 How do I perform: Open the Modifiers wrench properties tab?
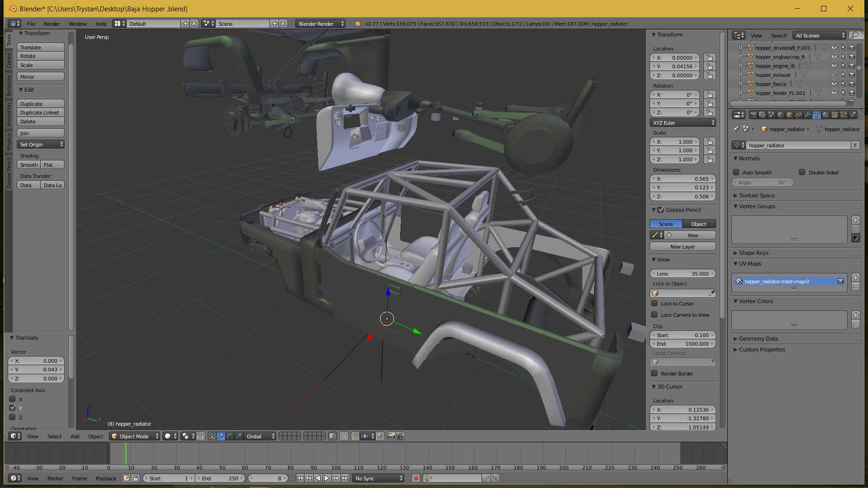coord(807,115)
